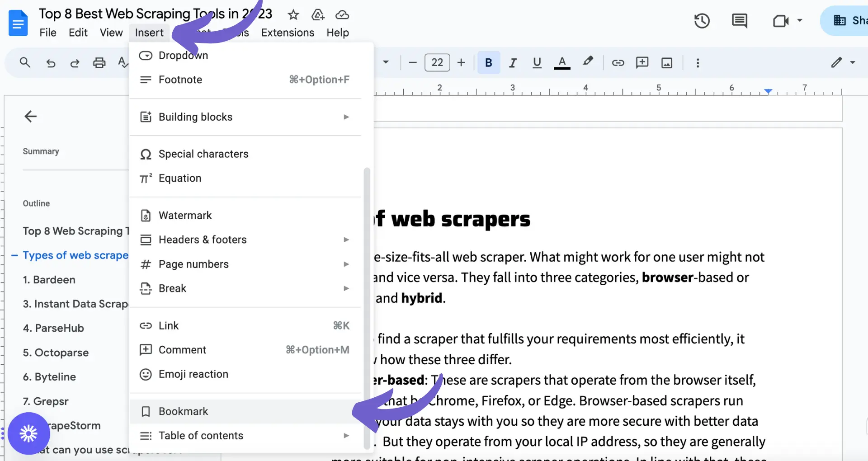The height and width of the screenshot is (461, 868).
Task: Choose Footnote from the Insert menu
Action: click(246, 80)
